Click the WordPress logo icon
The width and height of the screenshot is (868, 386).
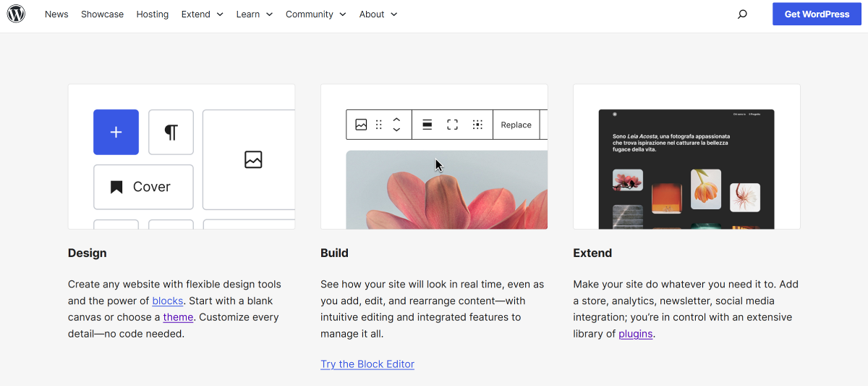tap(16, 14)
